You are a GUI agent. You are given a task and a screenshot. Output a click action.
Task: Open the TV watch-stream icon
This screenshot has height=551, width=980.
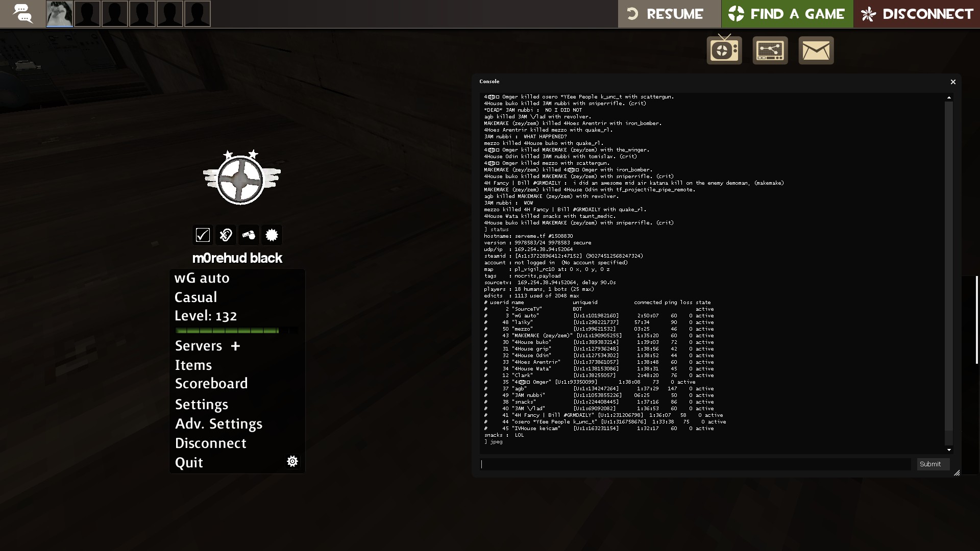click(x=724, y=51)
